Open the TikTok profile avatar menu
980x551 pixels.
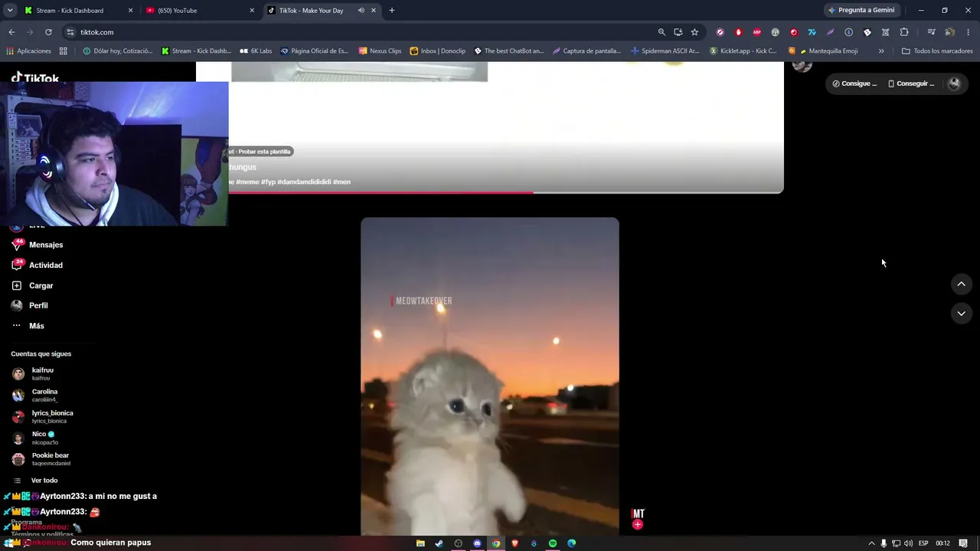(954, 83)
